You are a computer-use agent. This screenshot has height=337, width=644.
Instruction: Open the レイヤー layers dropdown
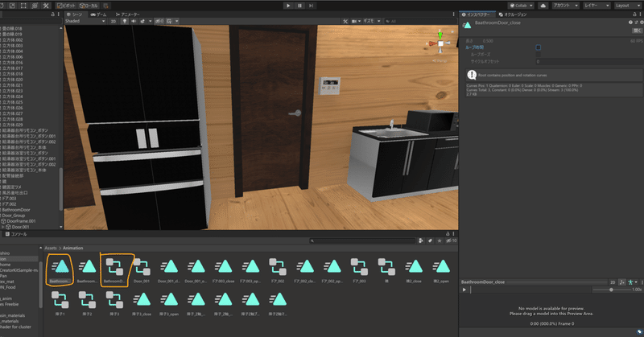[x=597, y=6]
